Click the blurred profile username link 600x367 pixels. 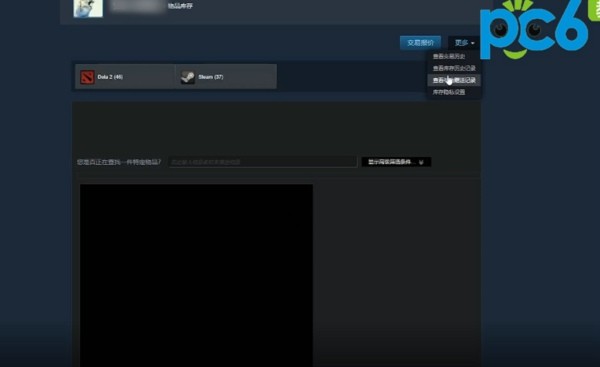137,7
